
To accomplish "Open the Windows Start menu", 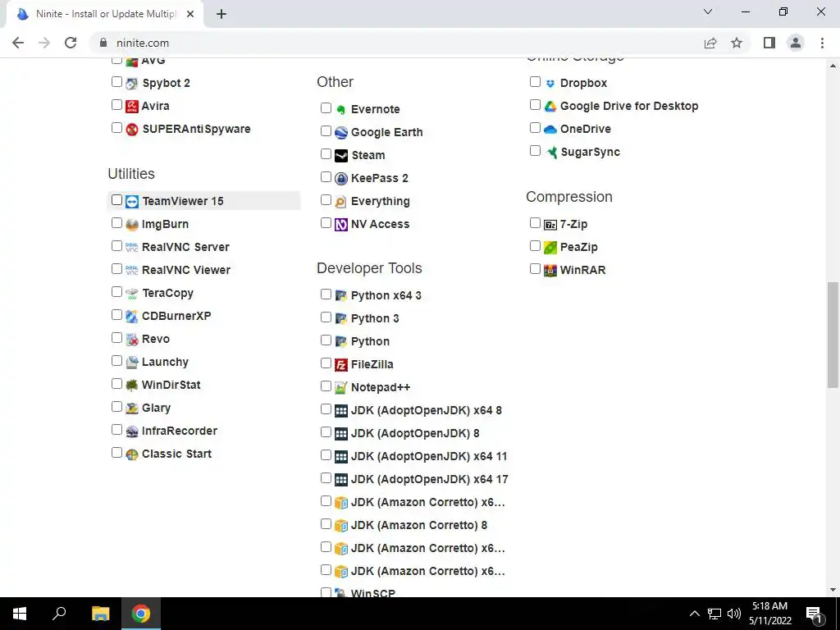I will coord(20,614).
